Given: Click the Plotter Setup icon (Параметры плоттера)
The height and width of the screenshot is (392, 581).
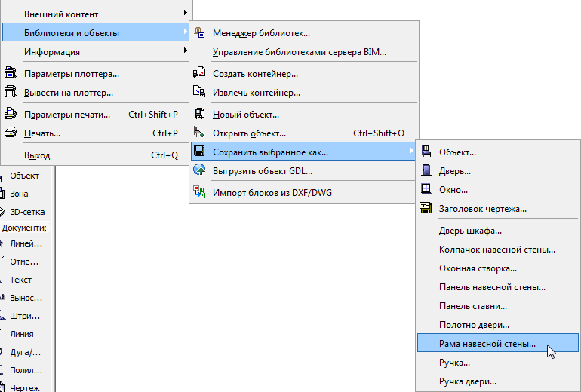Looking at the screenshot, I should 11,73.
